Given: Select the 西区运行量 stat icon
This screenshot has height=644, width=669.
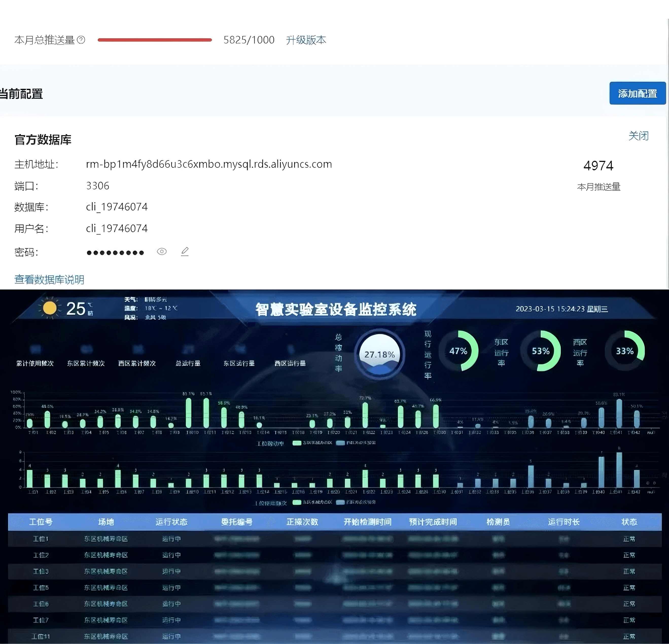Looking at the screenshot, I should tap(290, 349).
